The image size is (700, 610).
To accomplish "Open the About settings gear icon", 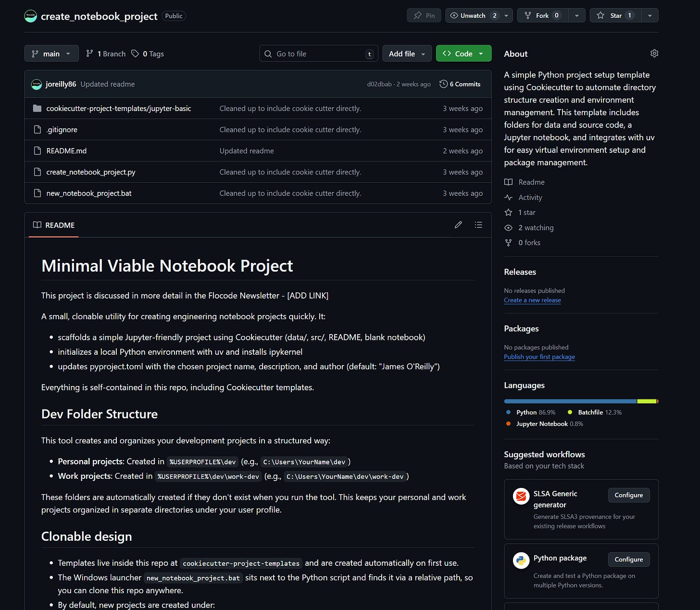I will coord(654,53).
